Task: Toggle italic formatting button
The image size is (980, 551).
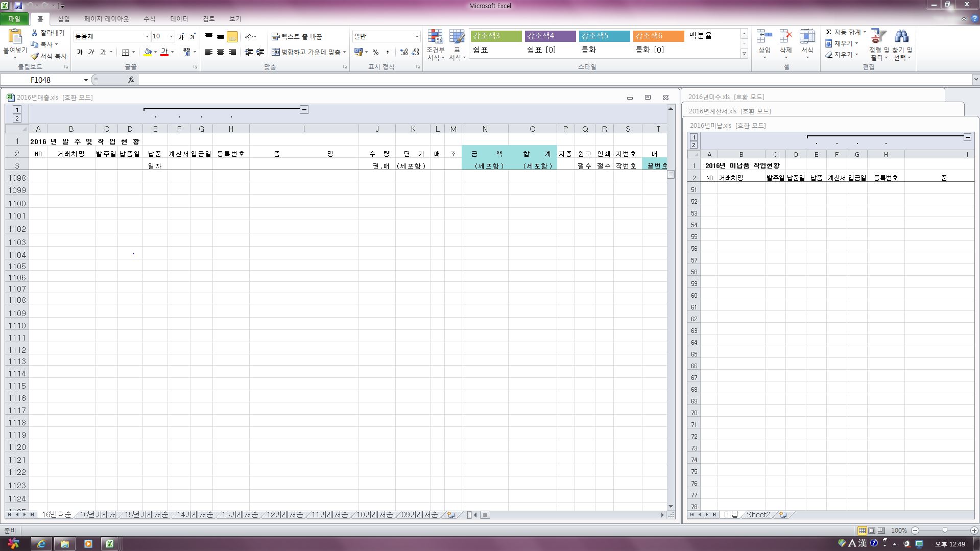Action: pyautogui.click(x=91, y=52)
